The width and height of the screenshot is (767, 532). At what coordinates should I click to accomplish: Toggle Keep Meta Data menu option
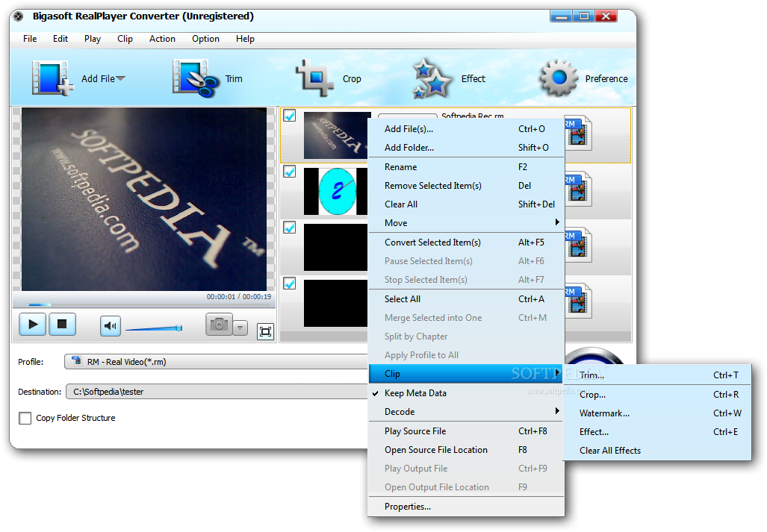466,393
